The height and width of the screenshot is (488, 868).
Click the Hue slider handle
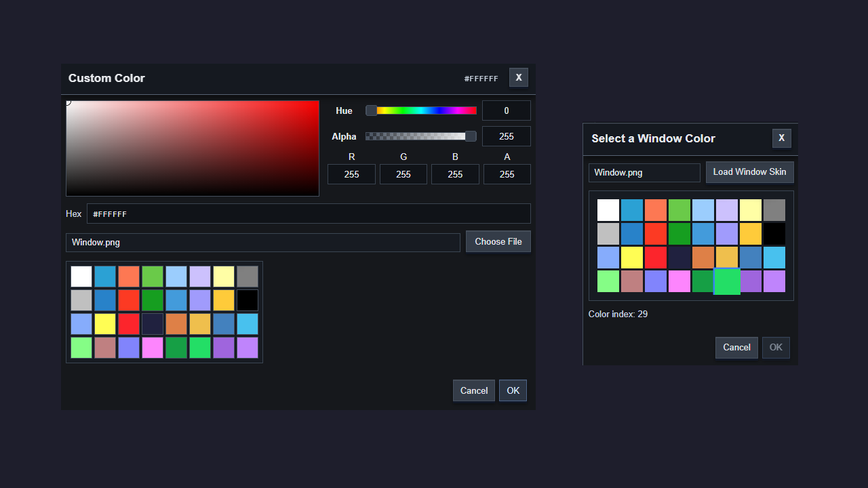371,110
